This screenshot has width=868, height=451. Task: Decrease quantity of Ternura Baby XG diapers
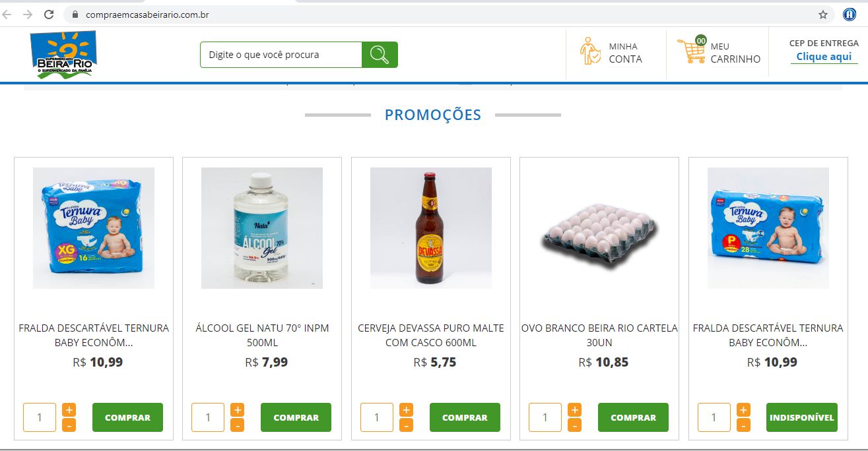pos(69,425)
